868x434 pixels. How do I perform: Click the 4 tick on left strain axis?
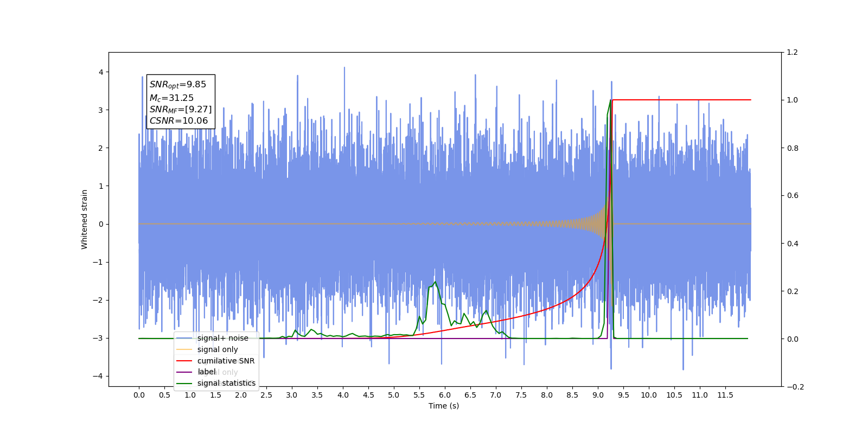click(x=101, y=72)
